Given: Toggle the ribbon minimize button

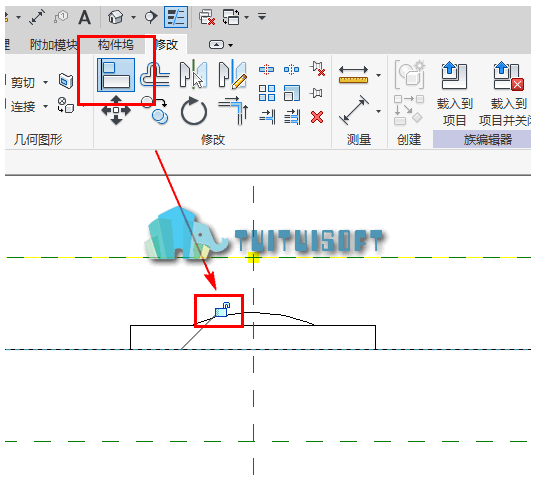Looking at the screenshot, I should click(x=216, y=45).
